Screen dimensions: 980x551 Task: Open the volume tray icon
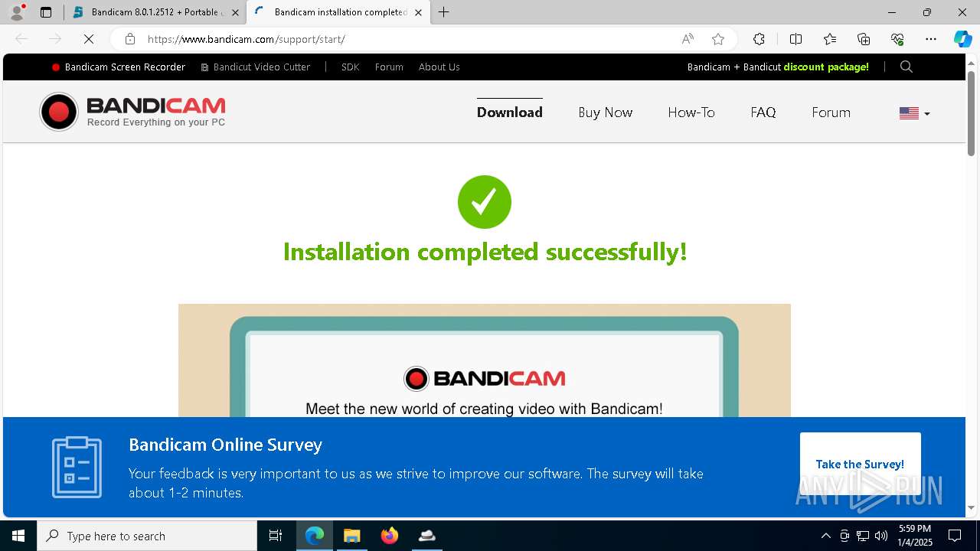(881, 536)
